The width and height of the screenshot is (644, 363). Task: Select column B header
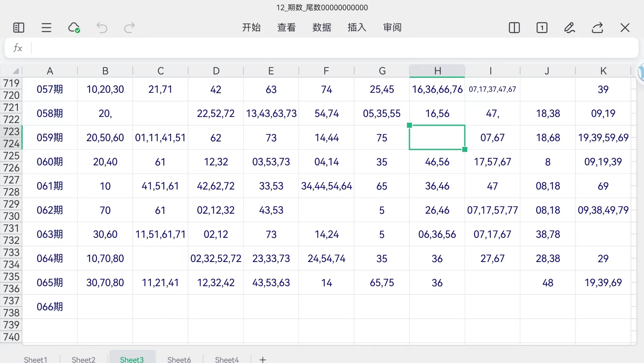[105, 71]
